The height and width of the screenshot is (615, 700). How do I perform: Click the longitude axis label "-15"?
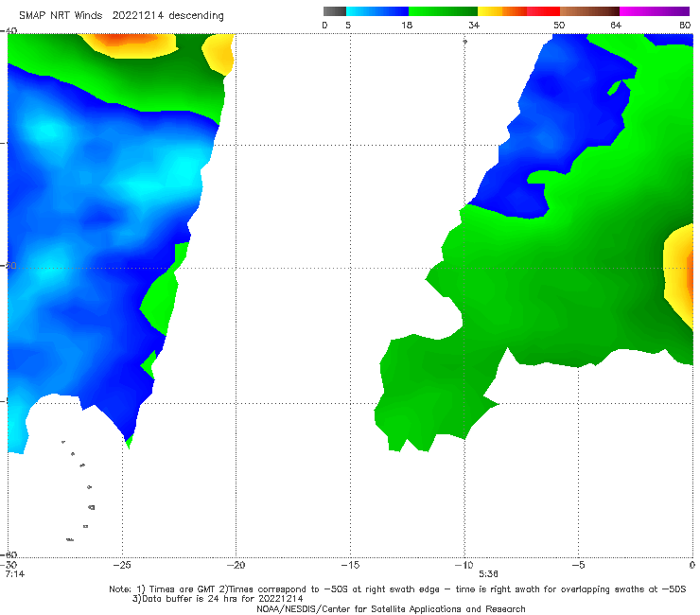(350, 565)
